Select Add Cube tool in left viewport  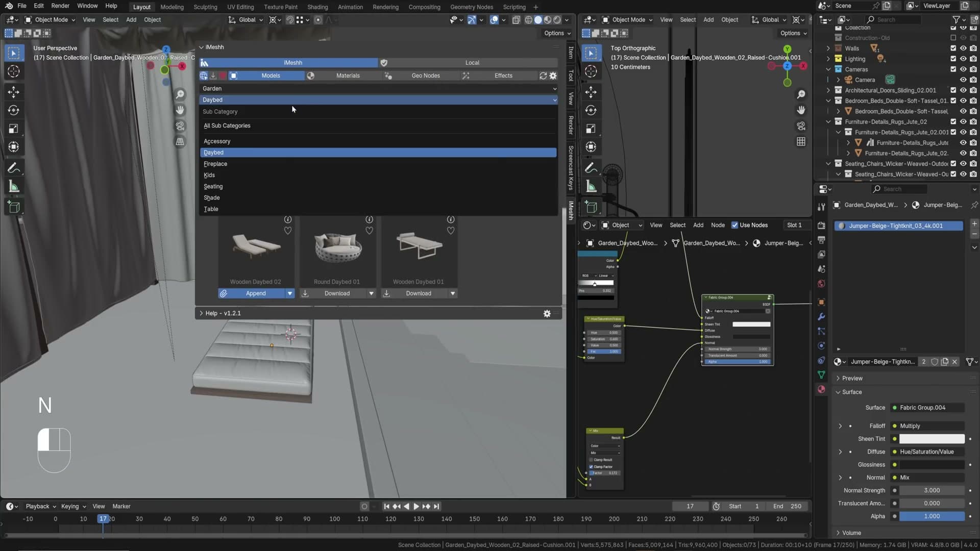point(14,207)
